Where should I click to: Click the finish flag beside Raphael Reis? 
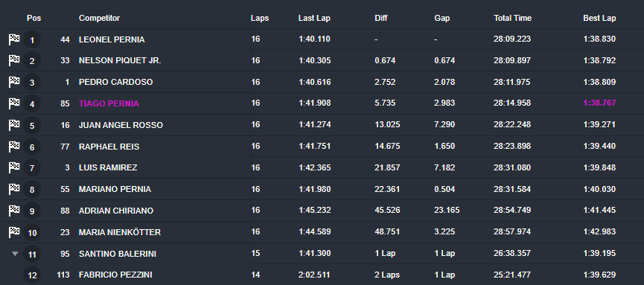click(x=14, y=147)
